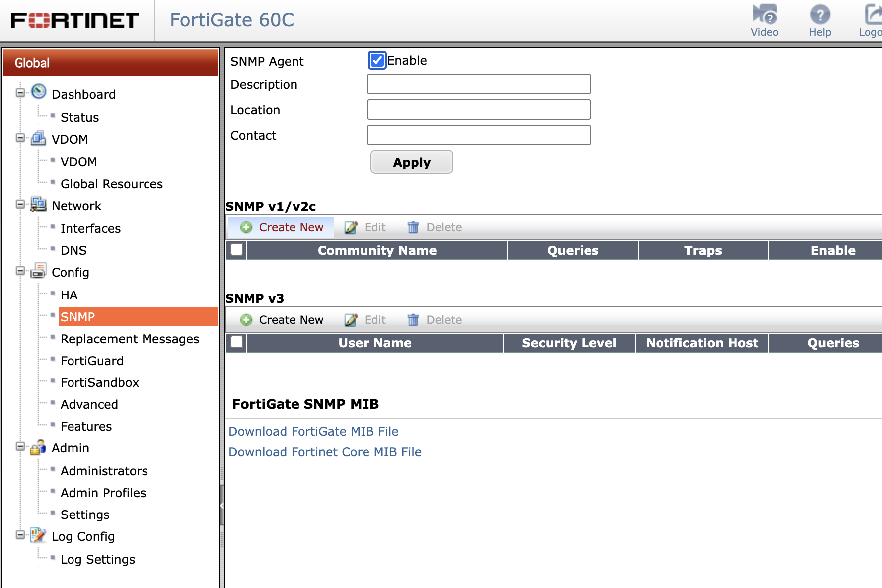Focus the Description input field
This screenshot has width=882, height=588.
pos(479,84)
